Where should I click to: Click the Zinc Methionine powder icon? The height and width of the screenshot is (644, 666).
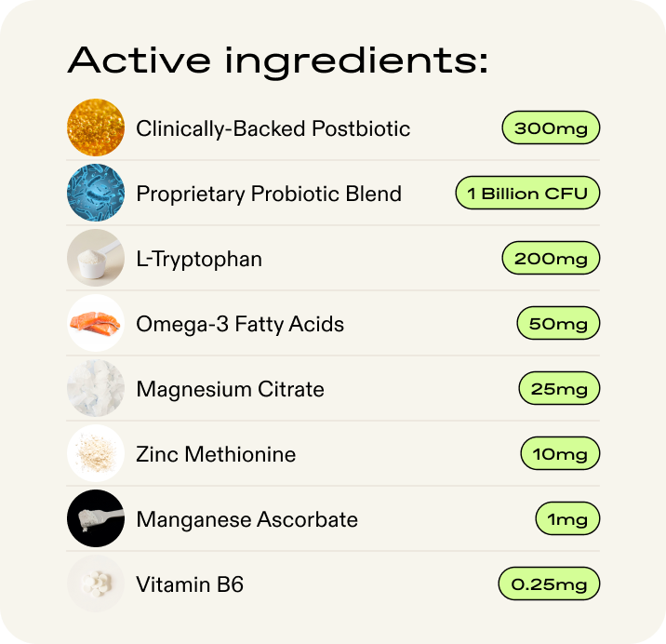pos(96,454)
